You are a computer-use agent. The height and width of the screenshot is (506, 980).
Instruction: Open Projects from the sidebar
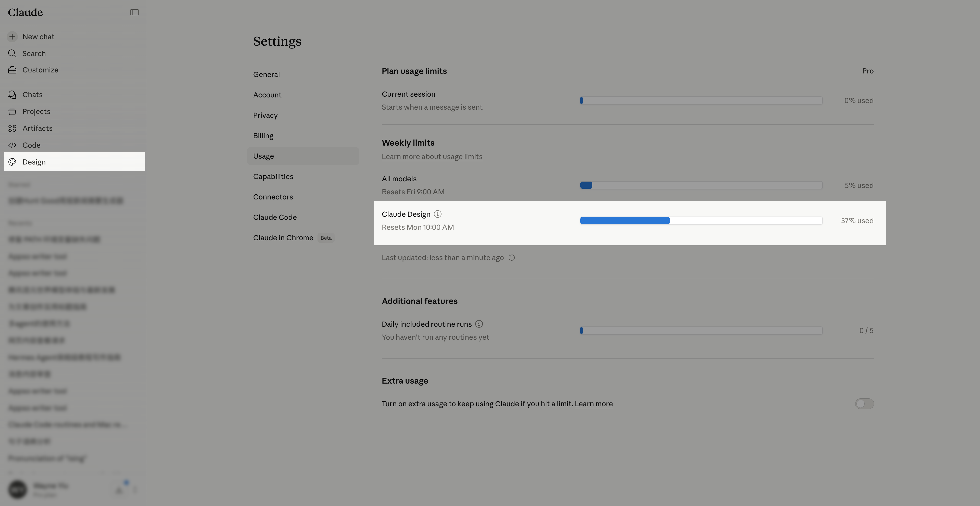[36, 111]
